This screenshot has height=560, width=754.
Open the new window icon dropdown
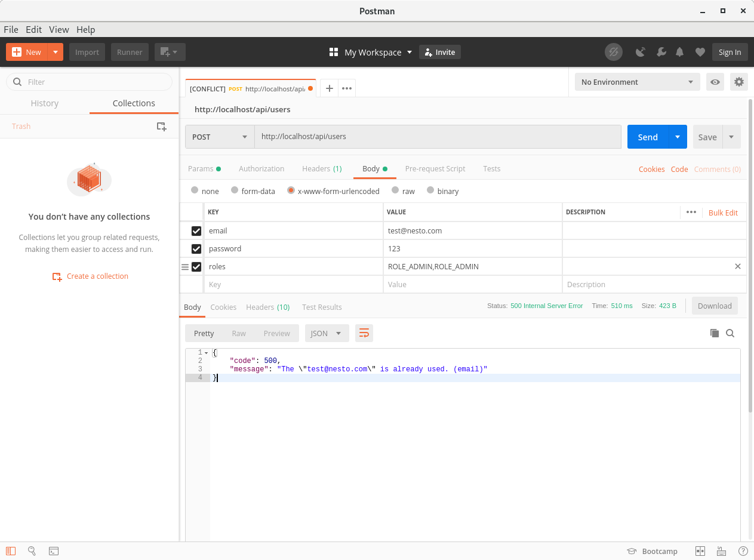click(170, 52)
